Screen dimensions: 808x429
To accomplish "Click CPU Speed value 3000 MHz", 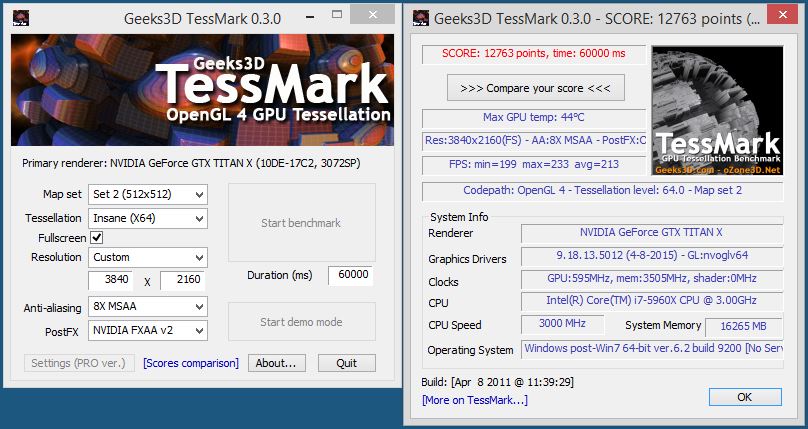I will coord(562,324).
